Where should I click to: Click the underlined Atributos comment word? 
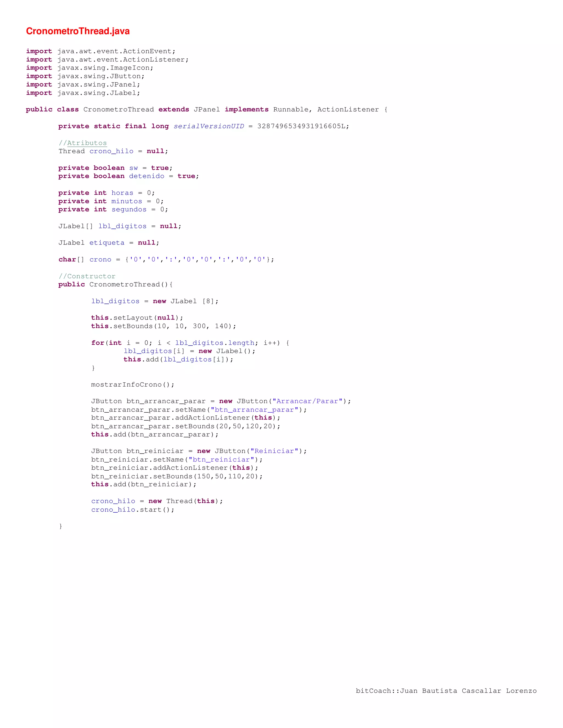87,143
